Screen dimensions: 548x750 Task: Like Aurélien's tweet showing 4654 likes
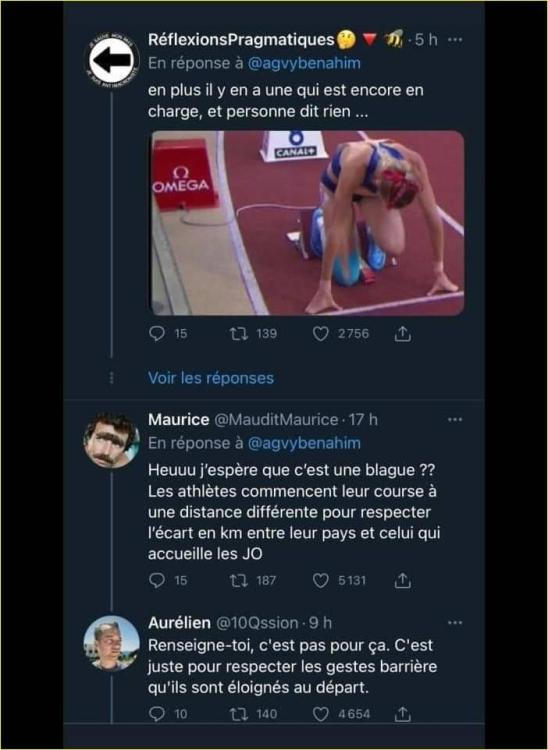(x=320, y=714)
